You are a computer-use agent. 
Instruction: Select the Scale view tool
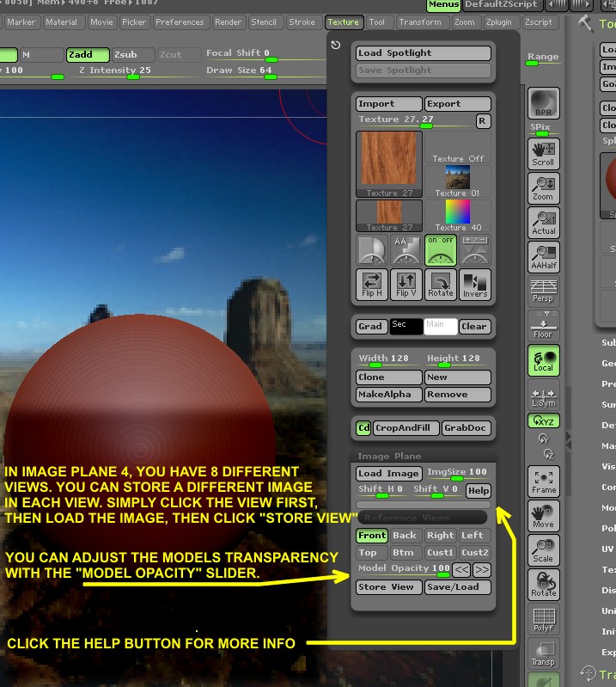point(543,550)
